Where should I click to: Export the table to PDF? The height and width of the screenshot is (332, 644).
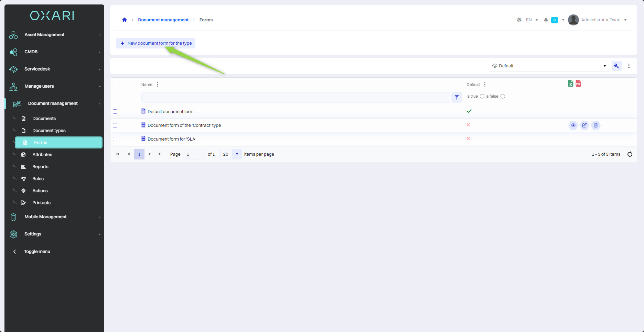tap(578, 84)
